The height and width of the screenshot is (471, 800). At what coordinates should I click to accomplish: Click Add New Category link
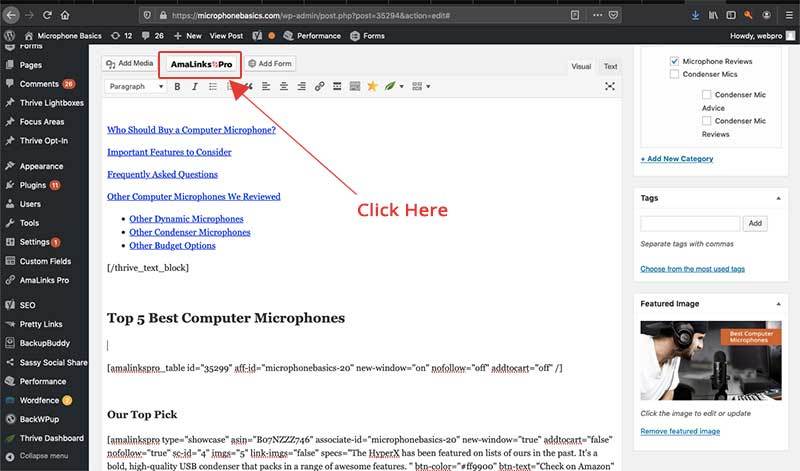(677, 159)
